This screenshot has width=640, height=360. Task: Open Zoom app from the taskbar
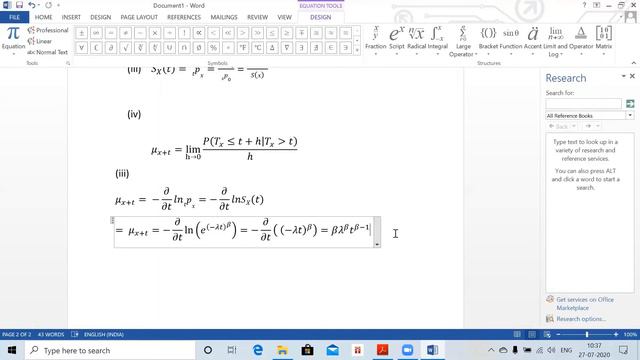click(407, 350)
